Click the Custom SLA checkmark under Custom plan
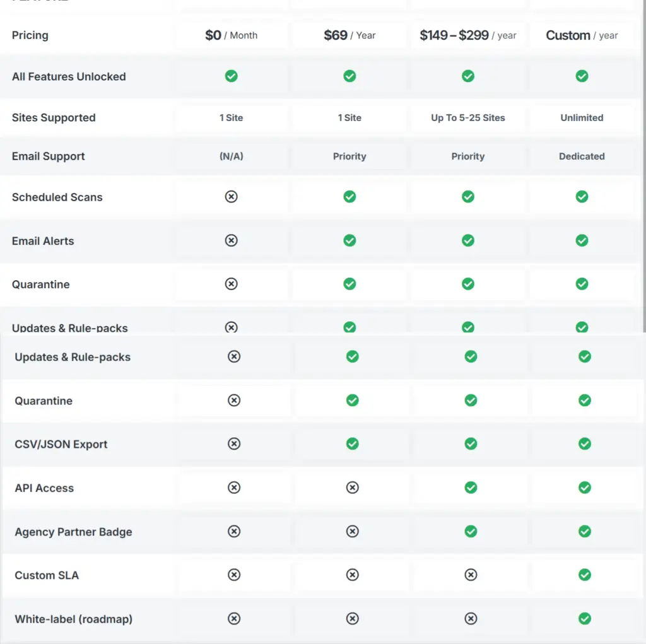The image size is (646, 644). [x=585, y=575]
